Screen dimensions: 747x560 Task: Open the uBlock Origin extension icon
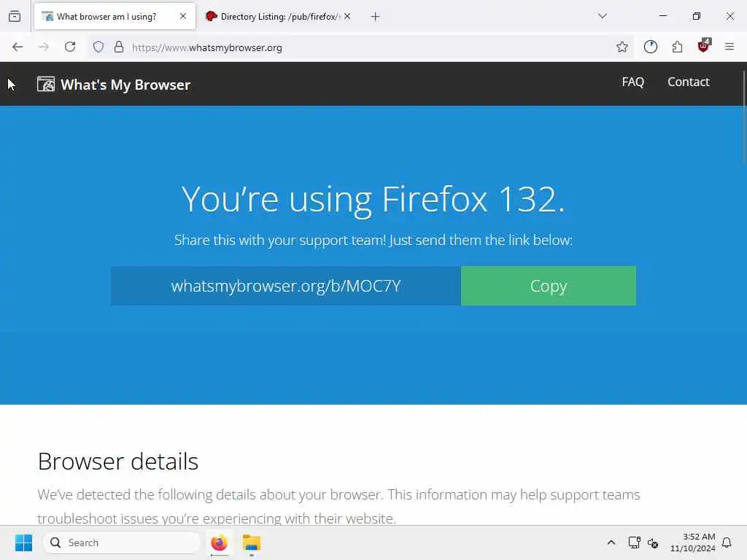click(704, 46)
